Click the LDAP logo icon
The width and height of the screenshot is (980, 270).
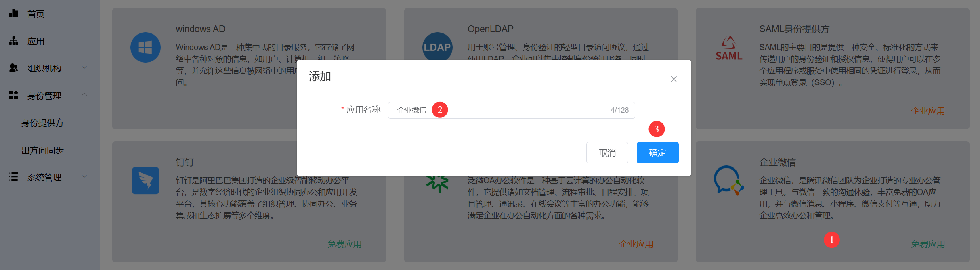pos(437,47)
